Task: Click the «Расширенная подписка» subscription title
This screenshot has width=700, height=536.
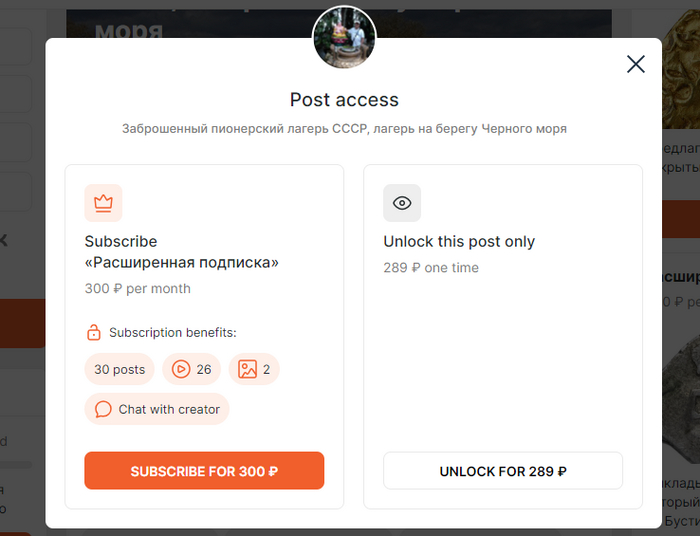Action: click(181, 263)
